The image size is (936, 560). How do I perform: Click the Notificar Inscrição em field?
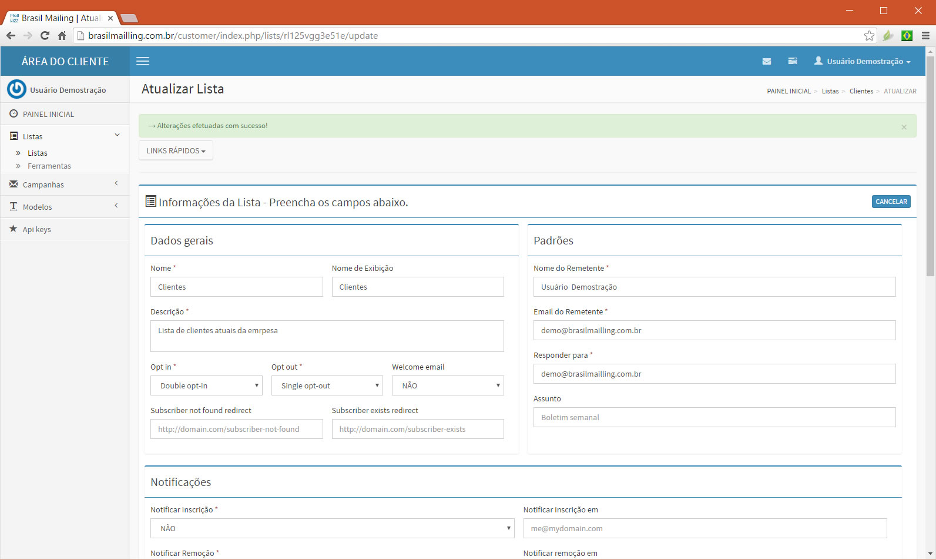click(705, 528)
